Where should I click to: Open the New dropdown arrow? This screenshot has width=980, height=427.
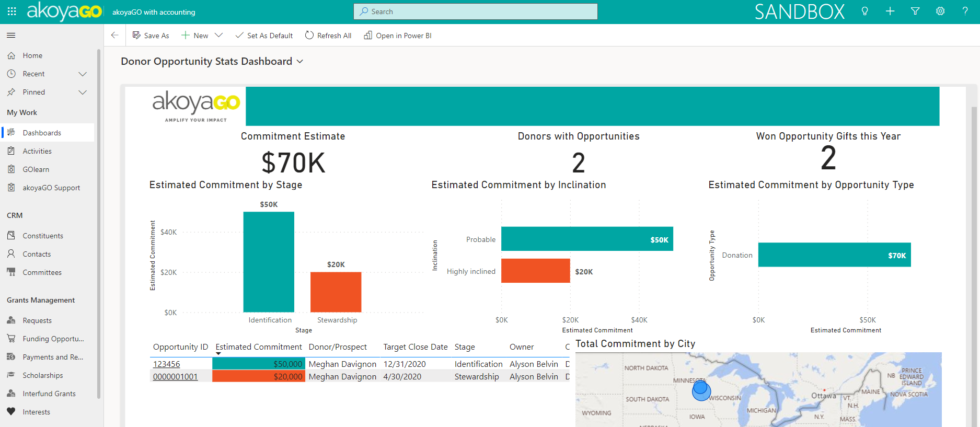point(219,35)
